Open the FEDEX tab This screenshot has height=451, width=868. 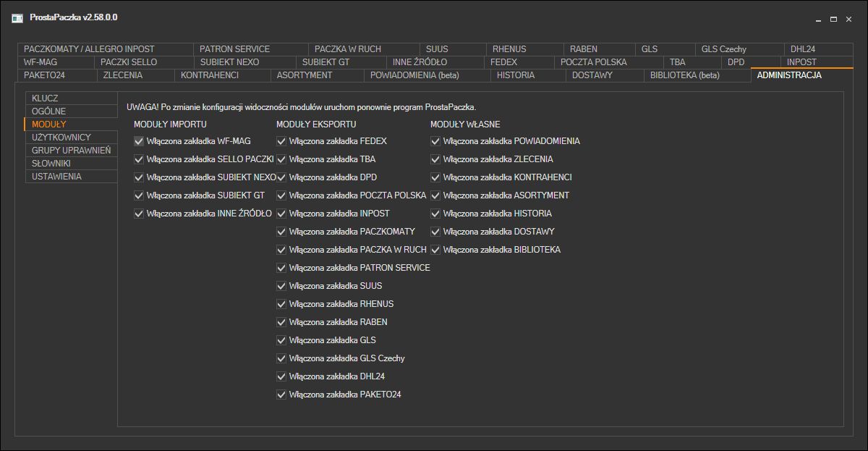(x=519, y=62)
